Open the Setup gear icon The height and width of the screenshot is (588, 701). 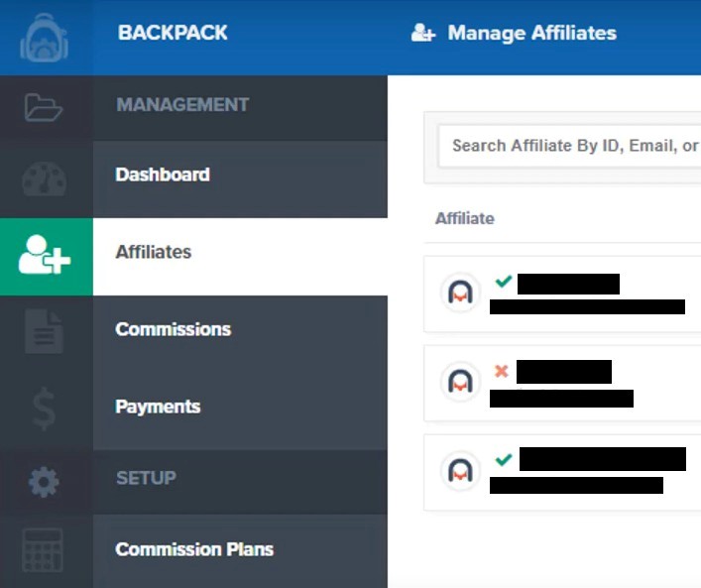point(44,482)
